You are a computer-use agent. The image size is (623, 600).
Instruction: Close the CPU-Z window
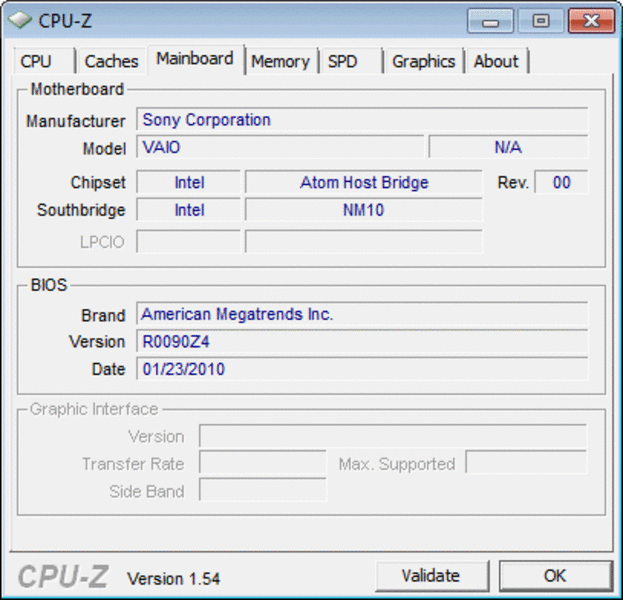coord(591,21)
